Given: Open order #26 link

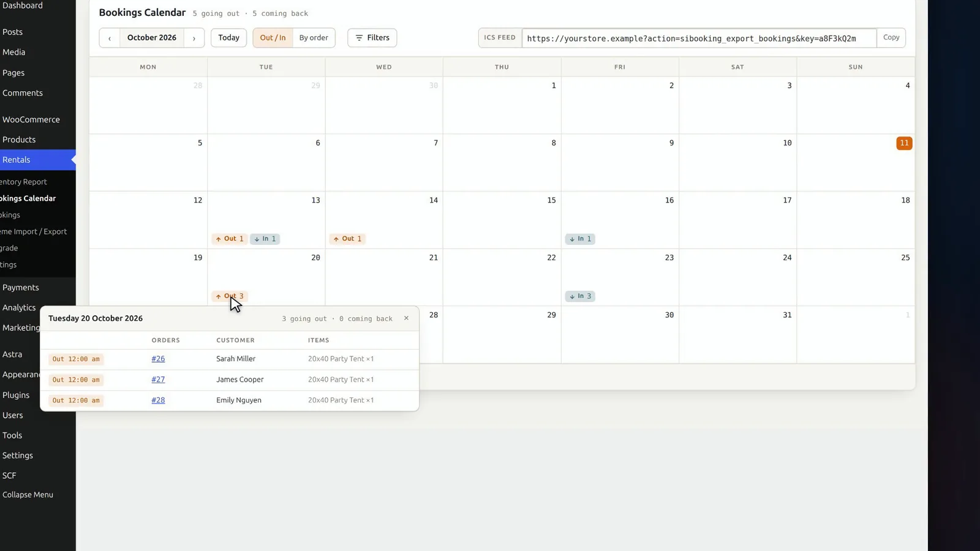Looking at the screenshot, I should click(x=158, y=359).
